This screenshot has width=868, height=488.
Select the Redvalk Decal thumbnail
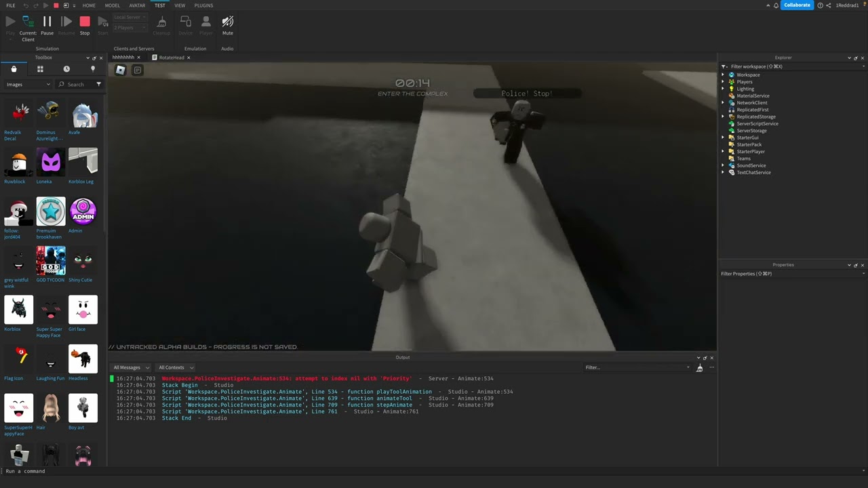pos(18,113)
